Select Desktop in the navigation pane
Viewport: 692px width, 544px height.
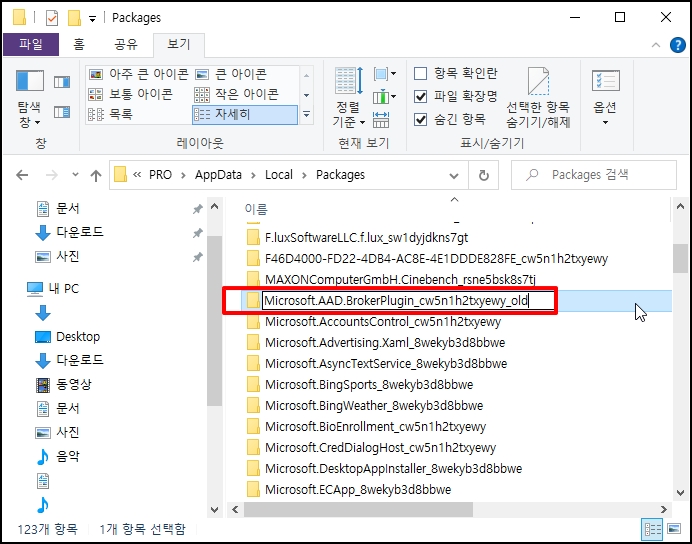[67, 337]
